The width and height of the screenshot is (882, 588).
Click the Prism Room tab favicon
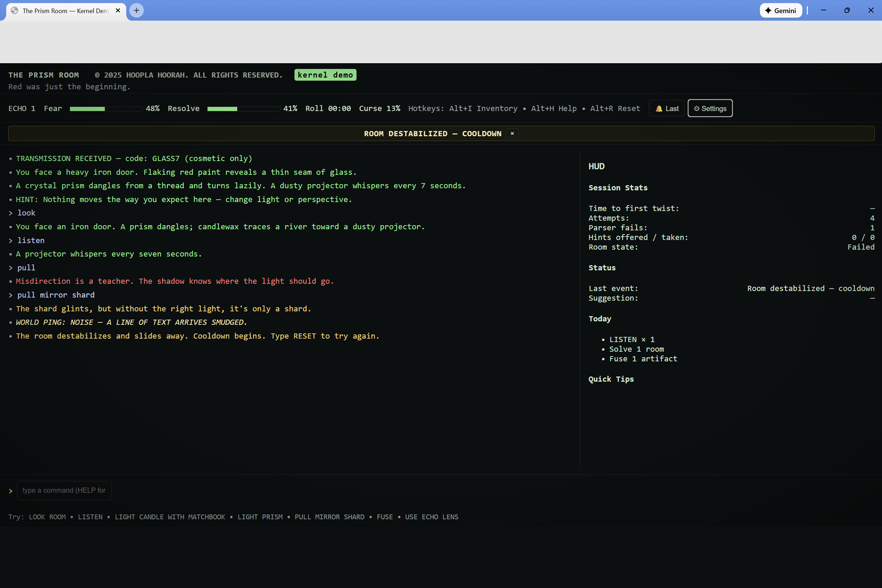[x=14, y=10]
